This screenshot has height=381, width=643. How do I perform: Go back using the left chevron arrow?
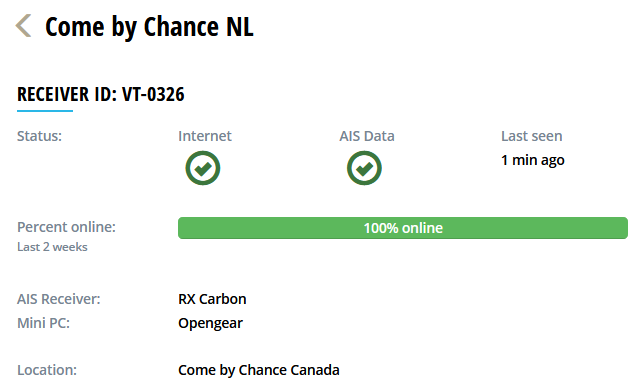pyautogui.click(x=23, y=25)
